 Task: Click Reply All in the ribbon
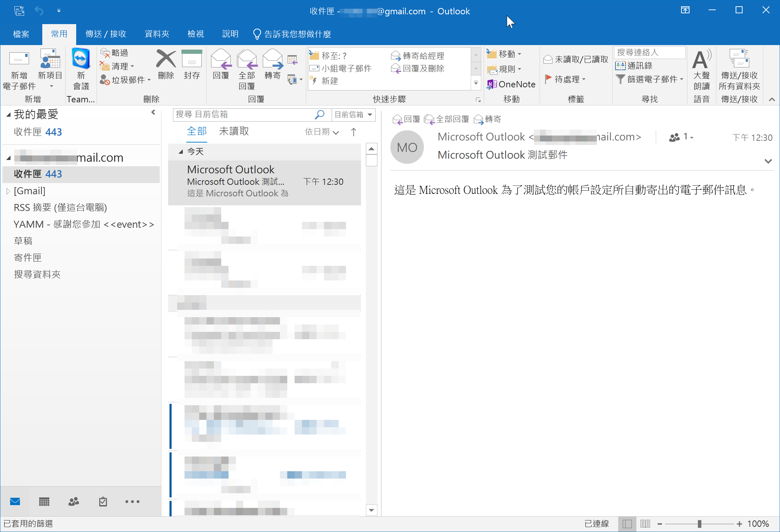click(247, 70)
